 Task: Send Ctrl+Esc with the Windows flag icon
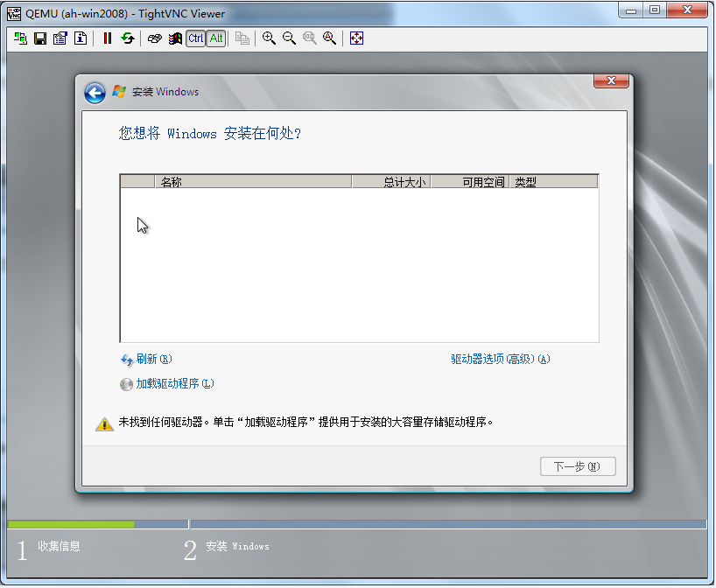pyautogui.click(x=175, y=38)
